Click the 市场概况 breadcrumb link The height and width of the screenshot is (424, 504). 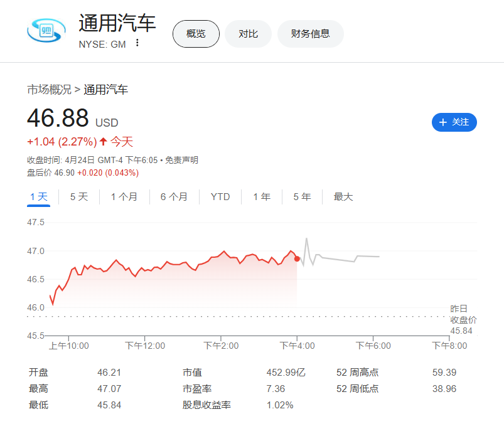49,90
